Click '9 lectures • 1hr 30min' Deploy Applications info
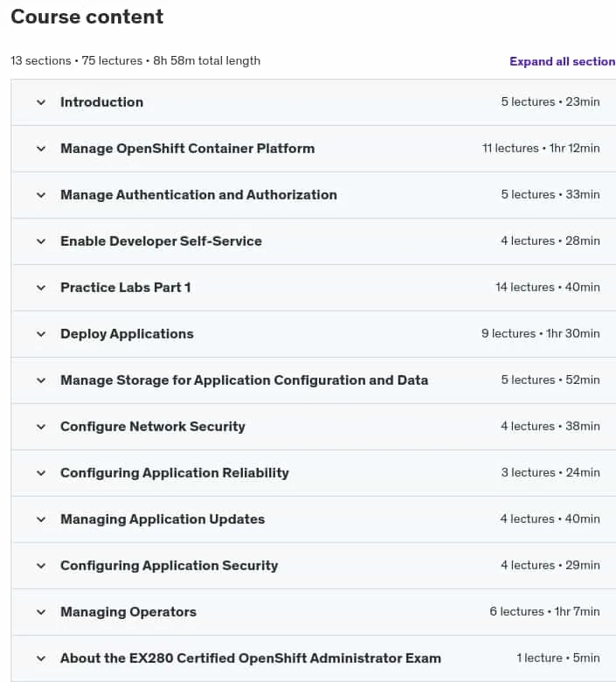Image resolution: width=616 pixels, height=682 pixels. (540, 334)
